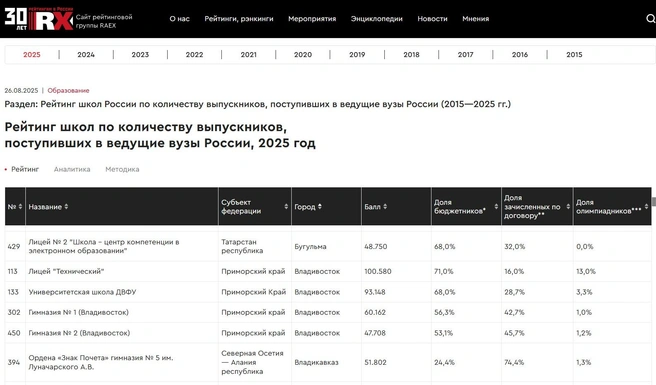Switch to the 2022 year tab
This screenshot has height=385, width=656.
pyautogui.click(x=195, y=54)
